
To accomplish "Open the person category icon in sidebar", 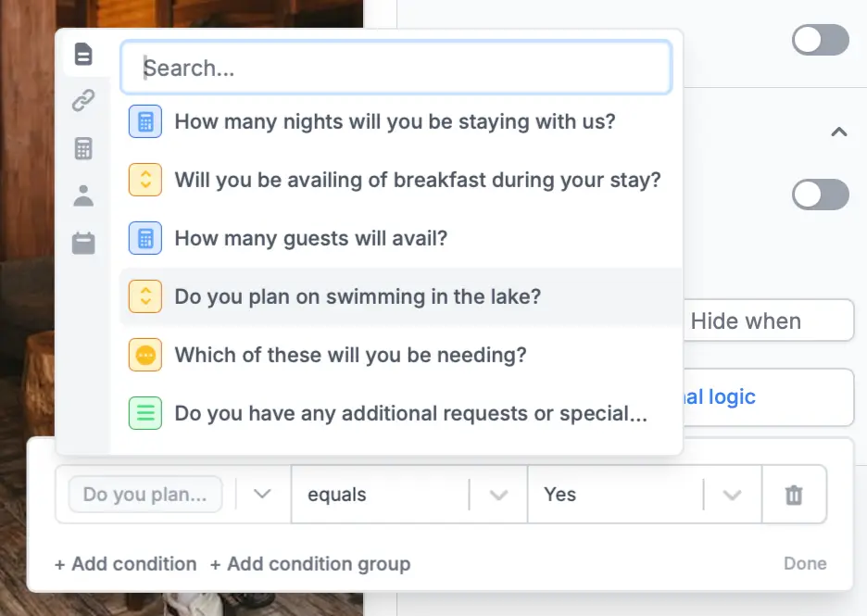I will (x=83, y=195).
